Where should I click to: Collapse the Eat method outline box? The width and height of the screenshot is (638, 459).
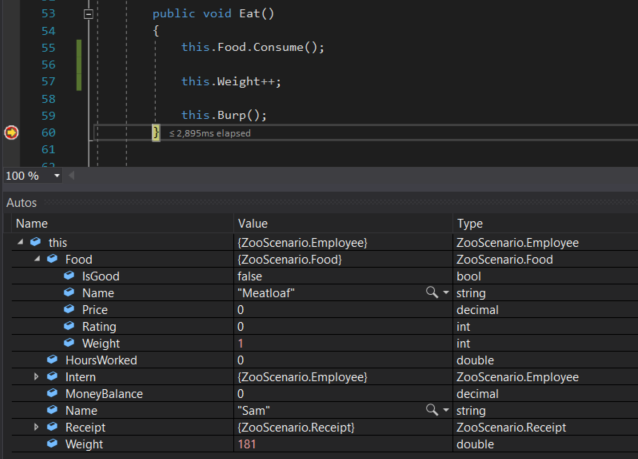[89, 15]
